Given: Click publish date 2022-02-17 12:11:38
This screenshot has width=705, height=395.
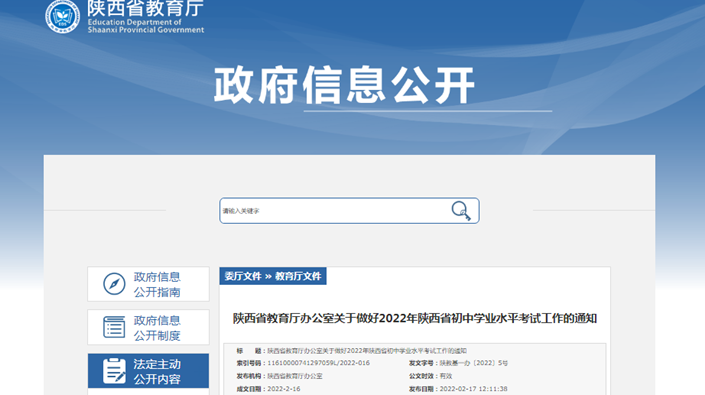Looking at the screenshot, I should pyautogui.click(x=473, y=389).
